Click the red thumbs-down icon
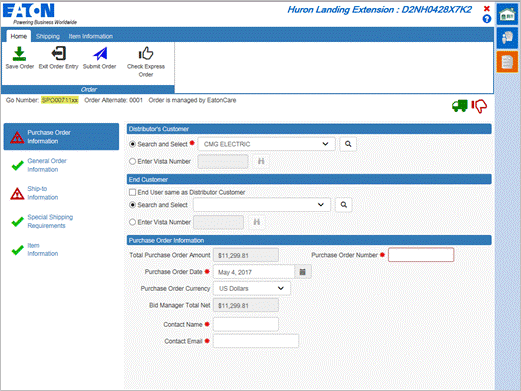The width and height of the screenshot is (521, 391). click(x=479, y=106)
